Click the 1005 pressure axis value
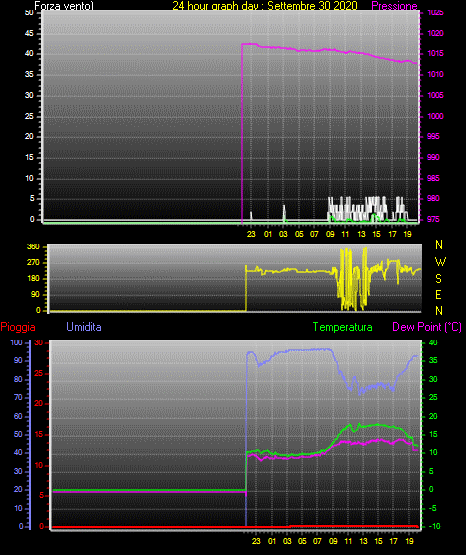466x555 pixels. click(x=435, y=95)
